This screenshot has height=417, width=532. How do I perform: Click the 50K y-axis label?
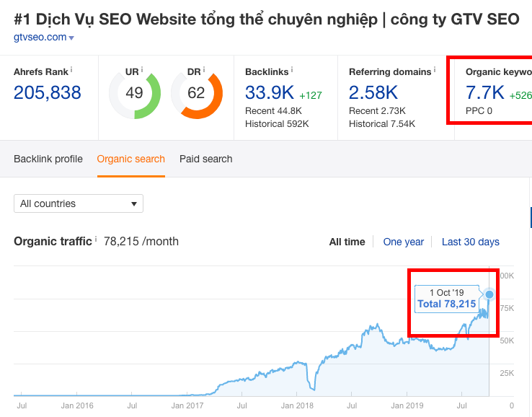507,341
